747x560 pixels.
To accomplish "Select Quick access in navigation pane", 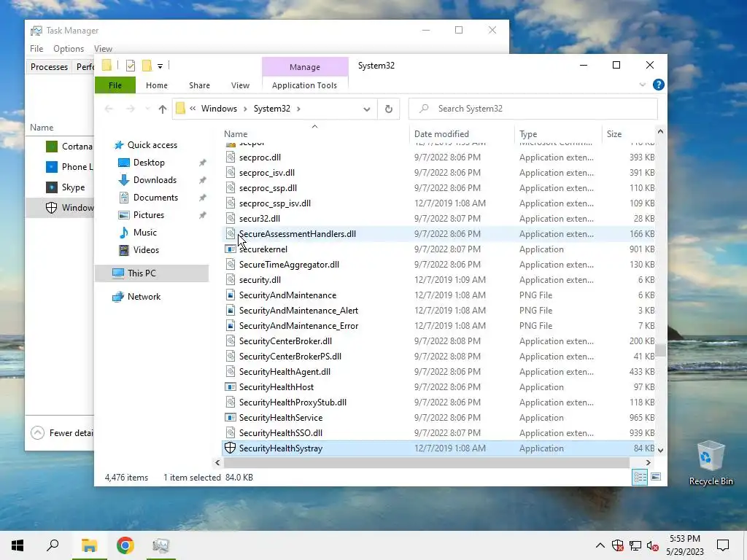I will [x=152, y=145].
